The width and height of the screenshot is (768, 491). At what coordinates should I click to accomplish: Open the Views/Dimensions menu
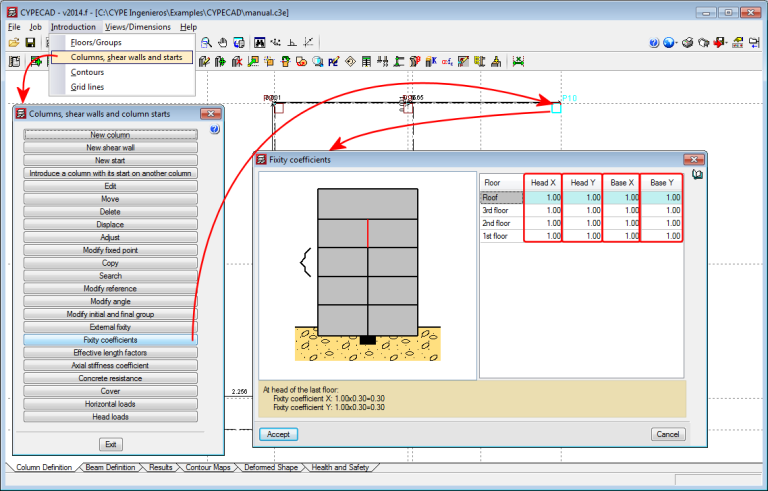point(138,27)
